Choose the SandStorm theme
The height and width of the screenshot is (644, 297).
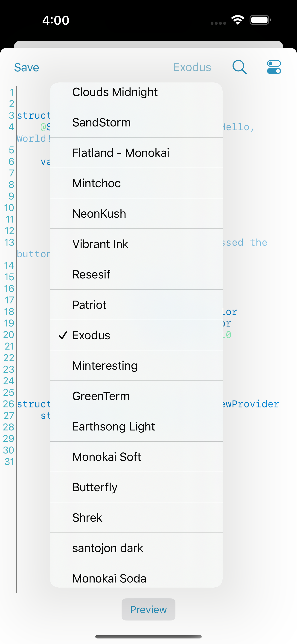[x=136, y=122]
